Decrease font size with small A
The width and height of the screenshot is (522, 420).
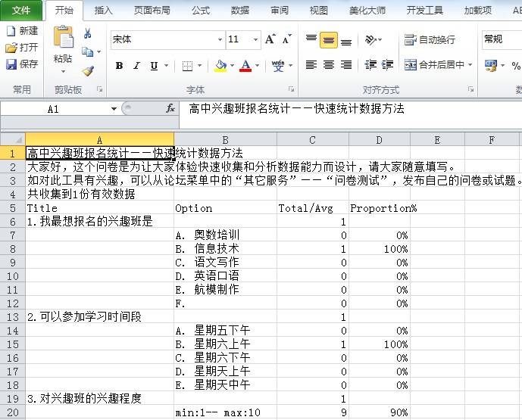click(286, 39)
